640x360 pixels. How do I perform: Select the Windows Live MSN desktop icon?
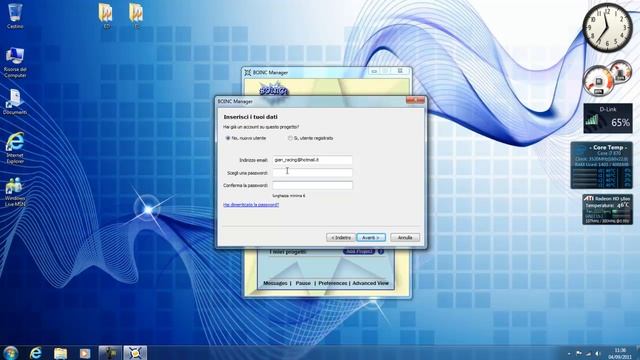coord(15,192)
